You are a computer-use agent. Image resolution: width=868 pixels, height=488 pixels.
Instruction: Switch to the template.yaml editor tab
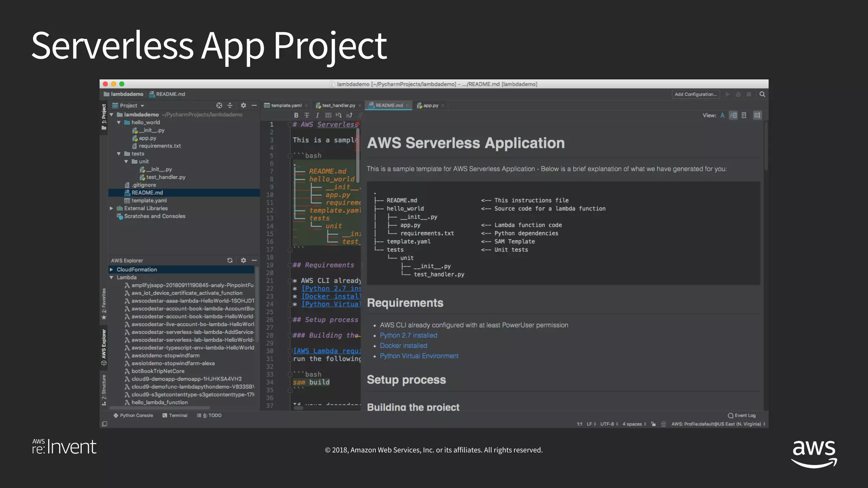pyautogui.click(x=286, y=105)
